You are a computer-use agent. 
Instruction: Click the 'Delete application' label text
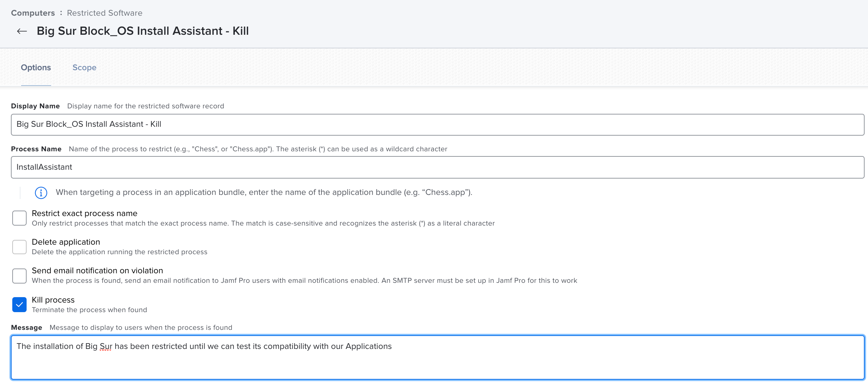(66, 242)
